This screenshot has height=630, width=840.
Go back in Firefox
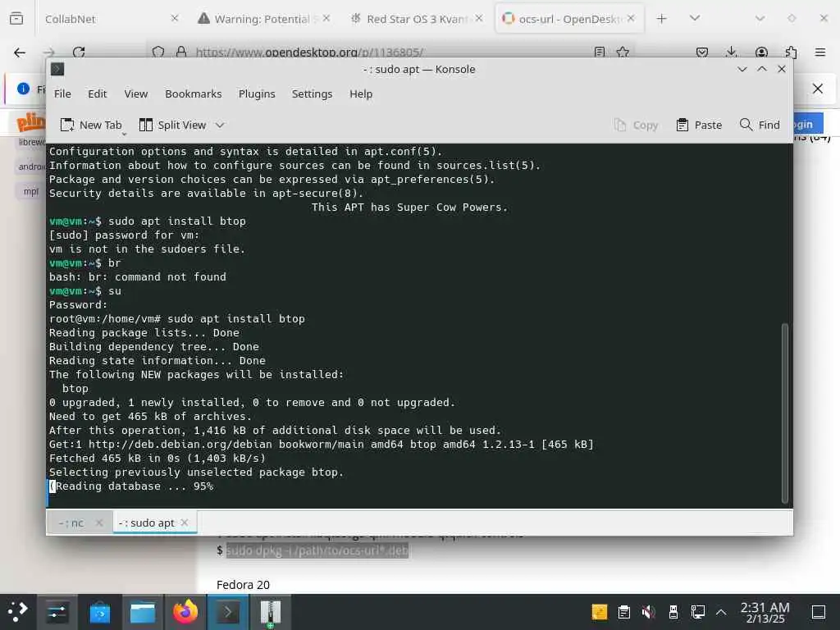[20, 52]
